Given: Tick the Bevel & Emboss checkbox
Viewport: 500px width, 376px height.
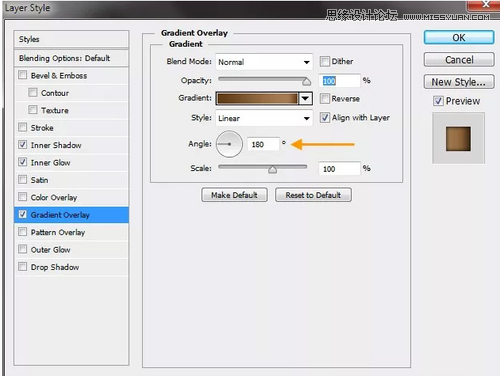Looking at the screenshot, I should pos(22,75).
